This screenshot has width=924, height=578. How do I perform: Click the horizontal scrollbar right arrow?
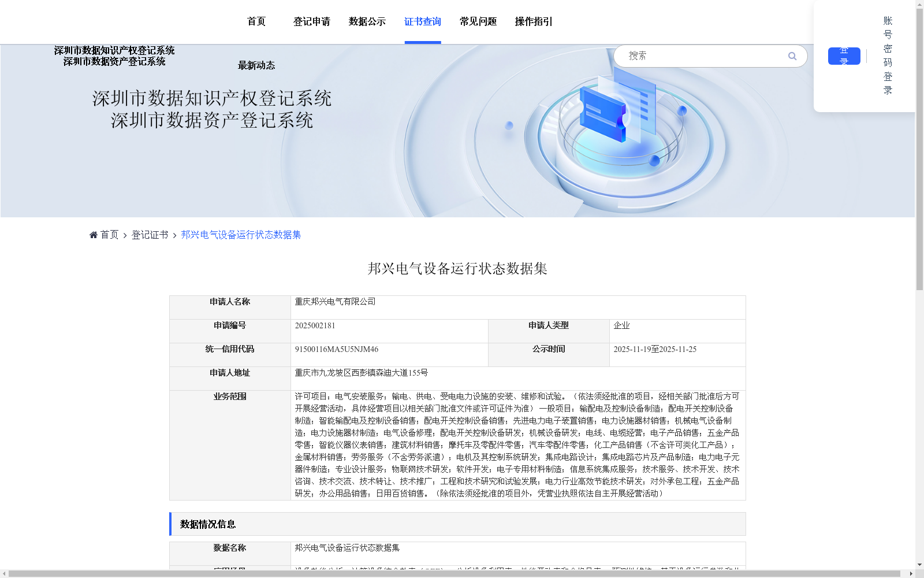tap(911, 573)
